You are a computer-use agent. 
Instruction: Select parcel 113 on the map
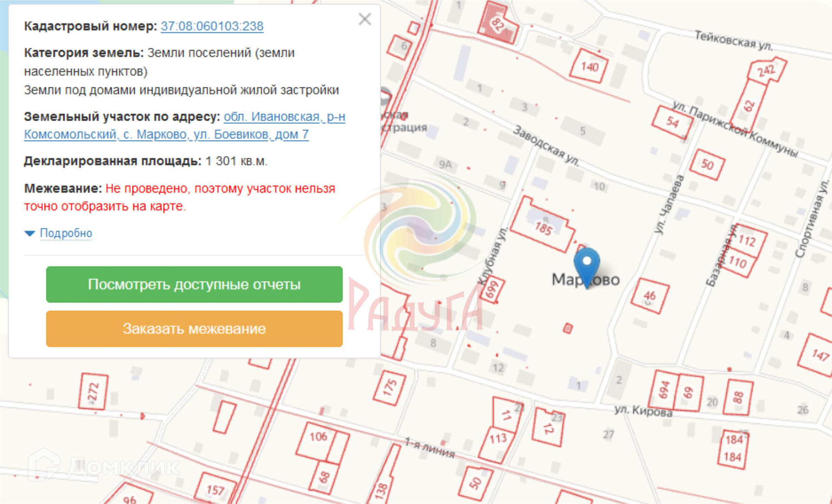[497, 439]
